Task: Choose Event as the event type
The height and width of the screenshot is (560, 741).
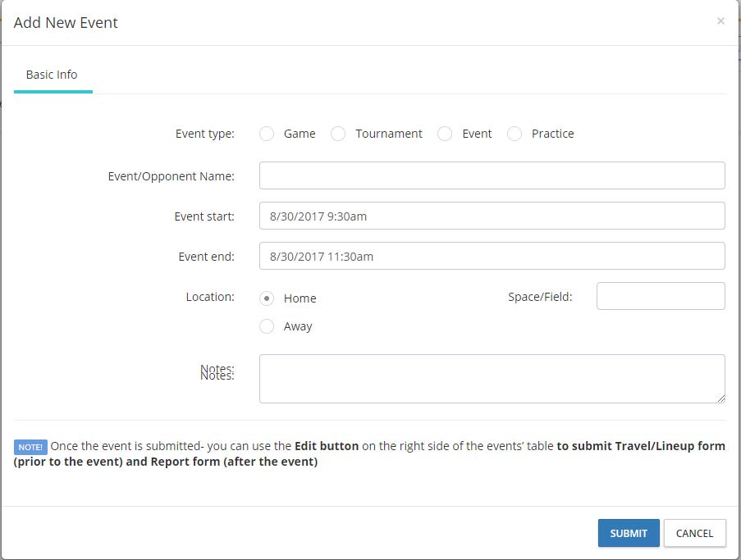Action: (x=444, y=133)
